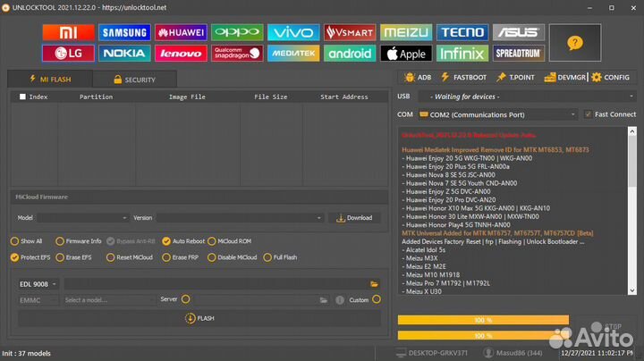Viewport: 644px width, 361px height.
Task: Expand the EDL 9008 mode dropdown
Action: pyautogui.click(x=38, y=283)
